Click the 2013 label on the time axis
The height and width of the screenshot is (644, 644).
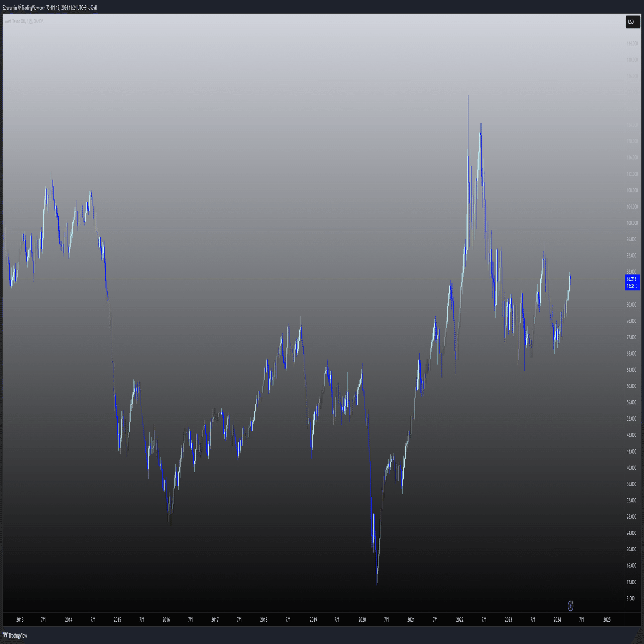click(20, 620)
